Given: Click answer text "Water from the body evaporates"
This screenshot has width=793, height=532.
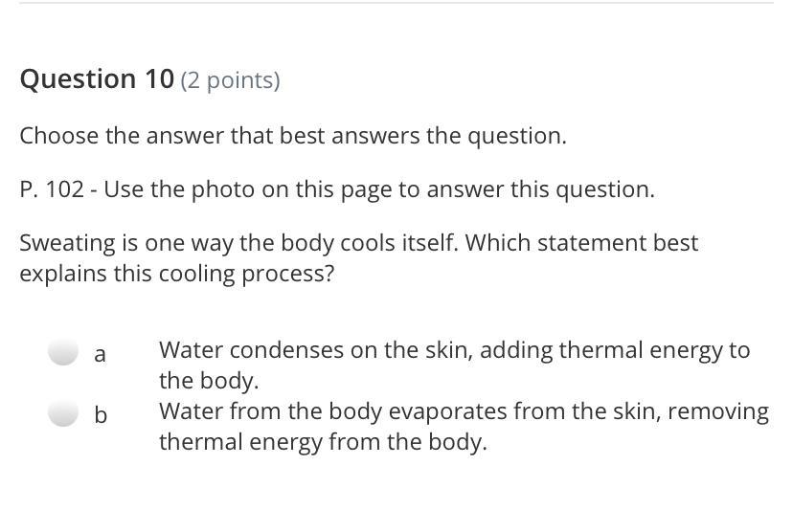Looking at the screenshot, I should 333,411.
